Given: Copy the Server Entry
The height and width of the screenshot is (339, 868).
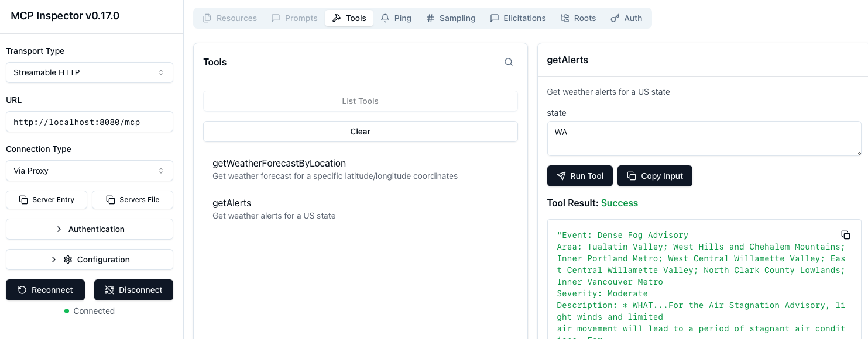Looking at the screenshot, I should click(47, 200).
